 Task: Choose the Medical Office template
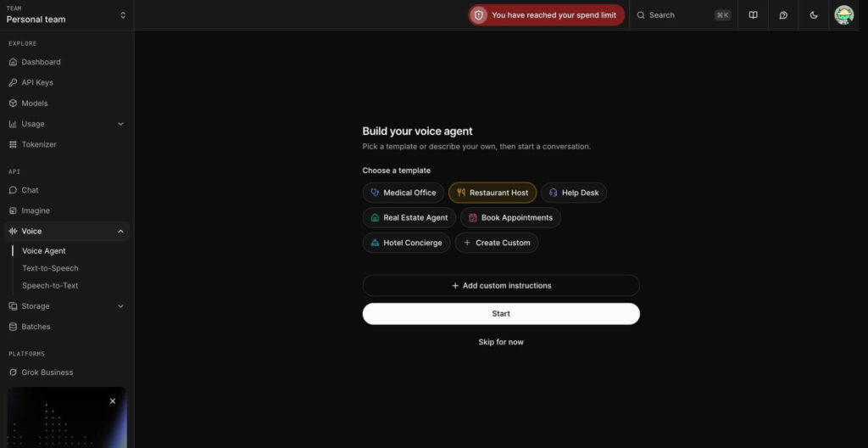[x=403, y=193]
